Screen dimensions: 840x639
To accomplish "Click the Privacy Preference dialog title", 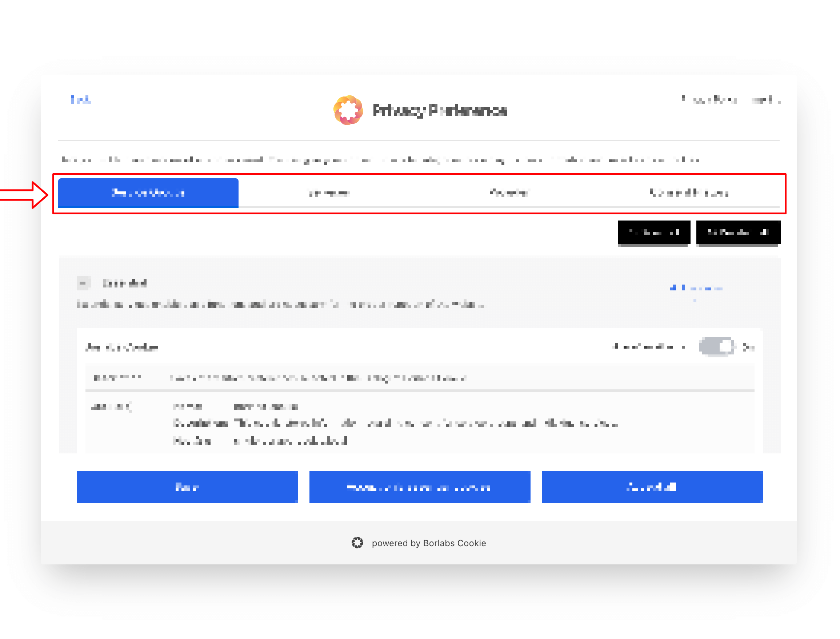I will 440,110.
